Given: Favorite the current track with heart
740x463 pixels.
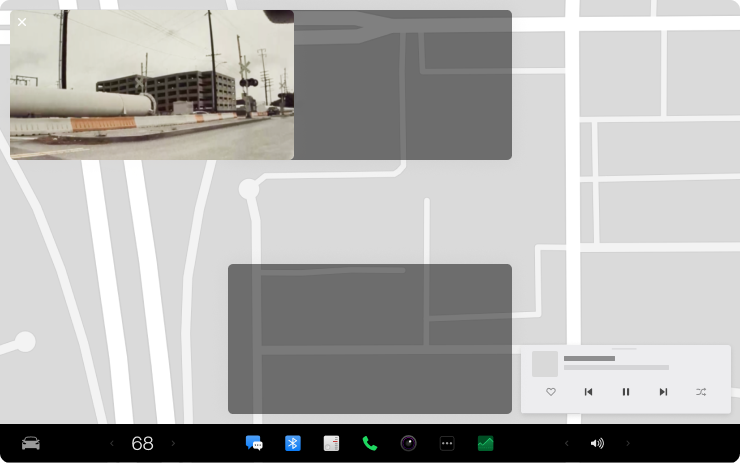Looking at the screenshot, I should point(550,392).
